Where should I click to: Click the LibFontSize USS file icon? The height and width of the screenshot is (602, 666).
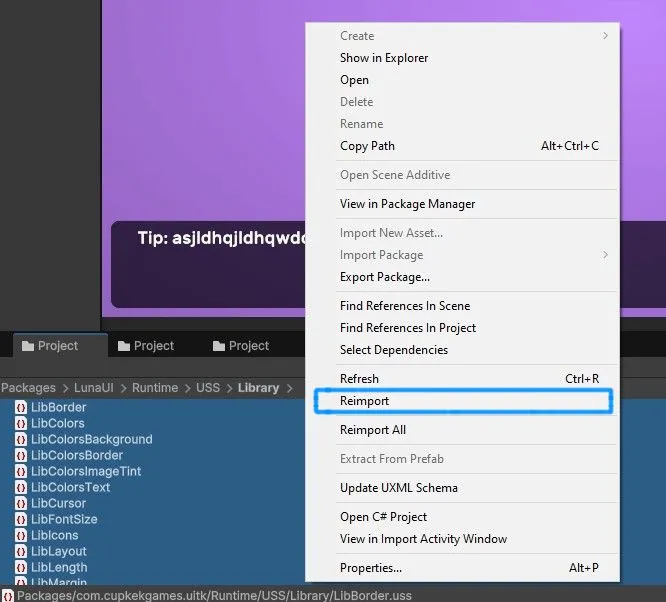pyautogui.click(x=21, y=519)
